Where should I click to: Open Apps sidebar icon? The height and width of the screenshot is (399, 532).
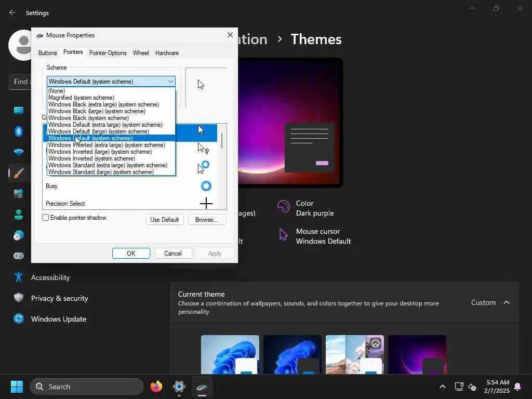tap(19, 193)
